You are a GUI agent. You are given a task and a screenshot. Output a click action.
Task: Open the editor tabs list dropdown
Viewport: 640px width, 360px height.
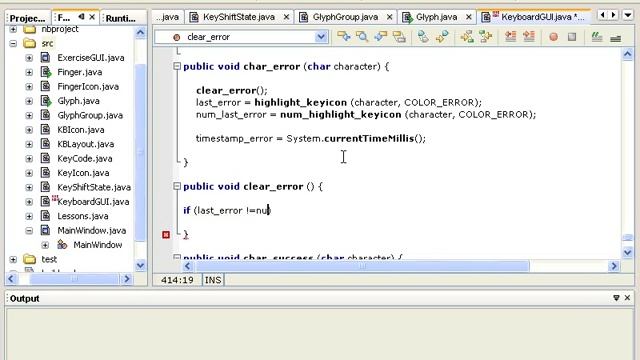(628, 15)
